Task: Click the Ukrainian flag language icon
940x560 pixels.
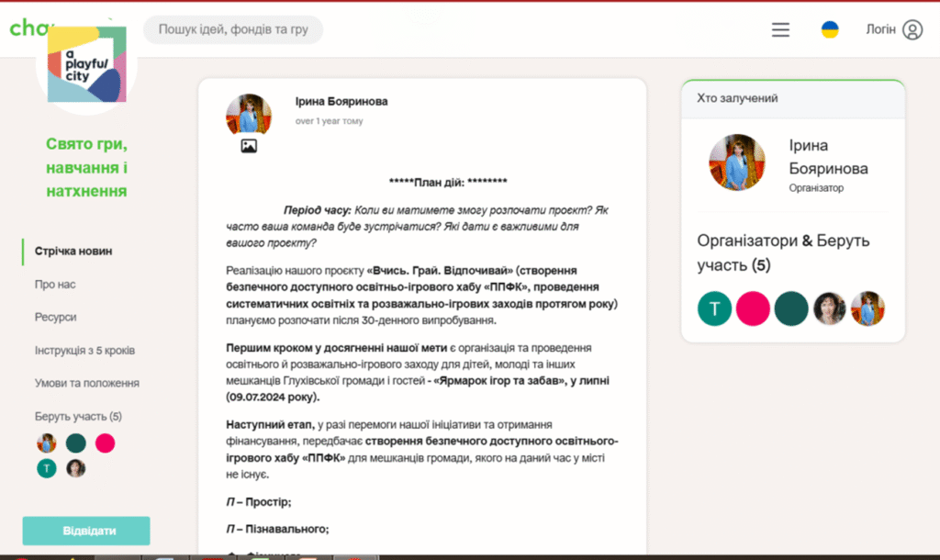Action: point(830,29)
